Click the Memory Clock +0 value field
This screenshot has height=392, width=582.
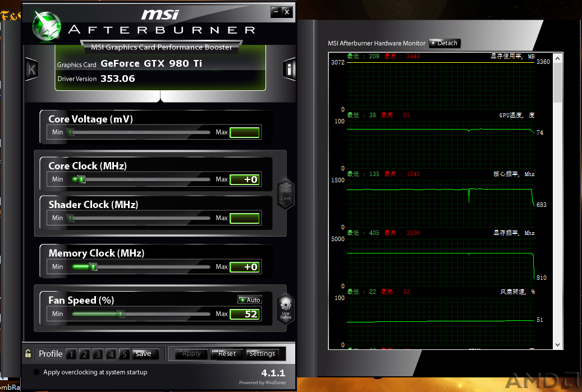click(x=245, y=267)
